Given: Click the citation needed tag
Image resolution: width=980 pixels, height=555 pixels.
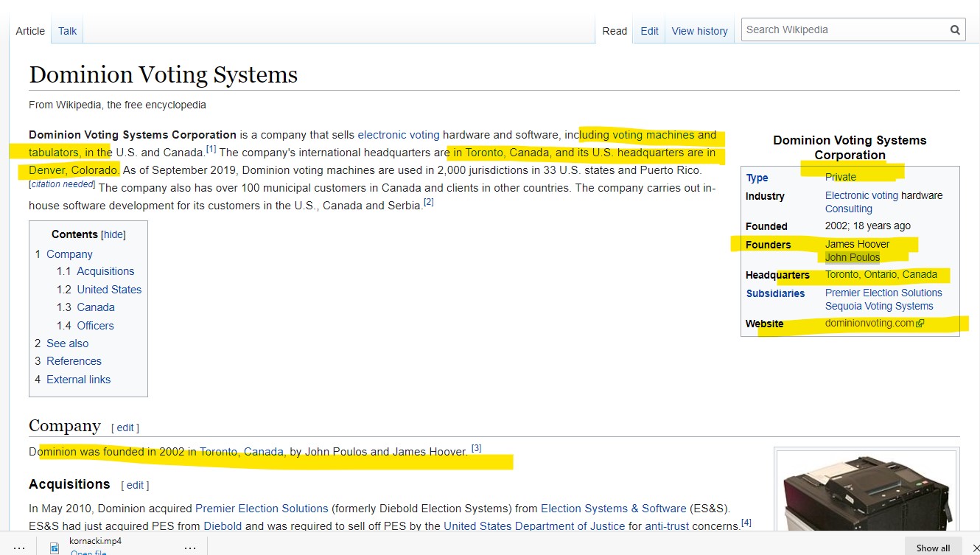Looking at the screenshot, I should click(x=63, y=184).
